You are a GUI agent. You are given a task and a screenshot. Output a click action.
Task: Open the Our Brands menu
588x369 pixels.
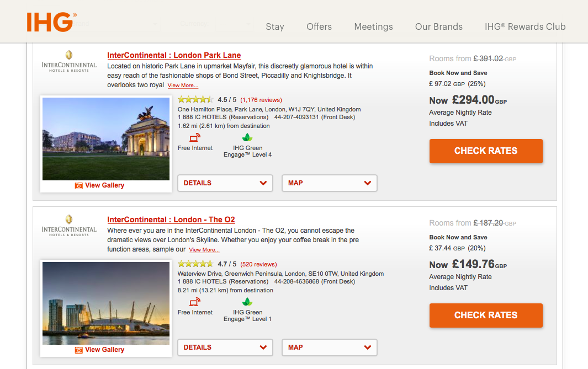(x=439, y=26)
